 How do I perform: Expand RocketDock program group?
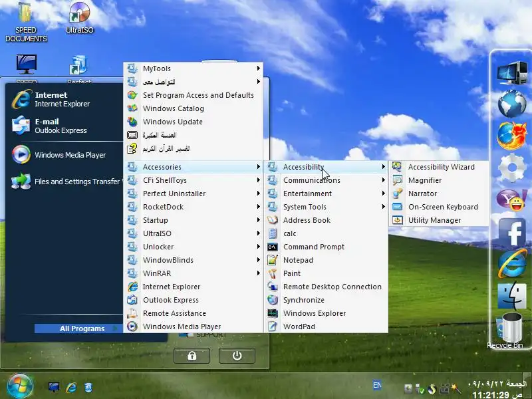pos(194,207)
